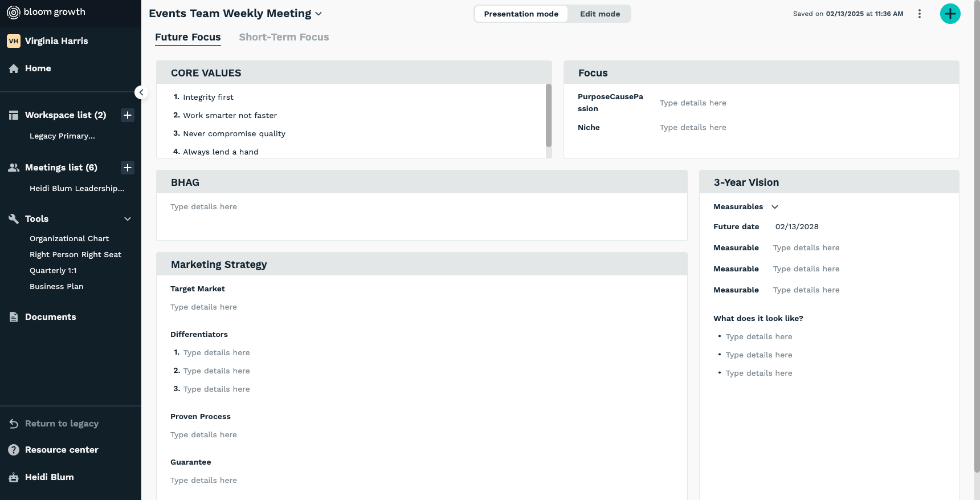
Task: Add a new meeting with plus icon
Action: (x=128, y=168)
